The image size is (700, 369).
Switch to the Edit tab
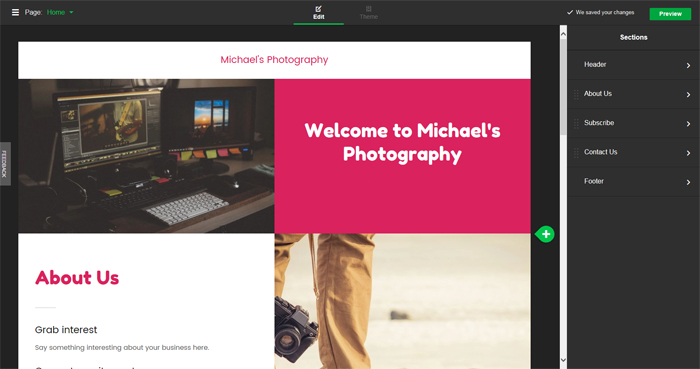(x=318, y=12)
